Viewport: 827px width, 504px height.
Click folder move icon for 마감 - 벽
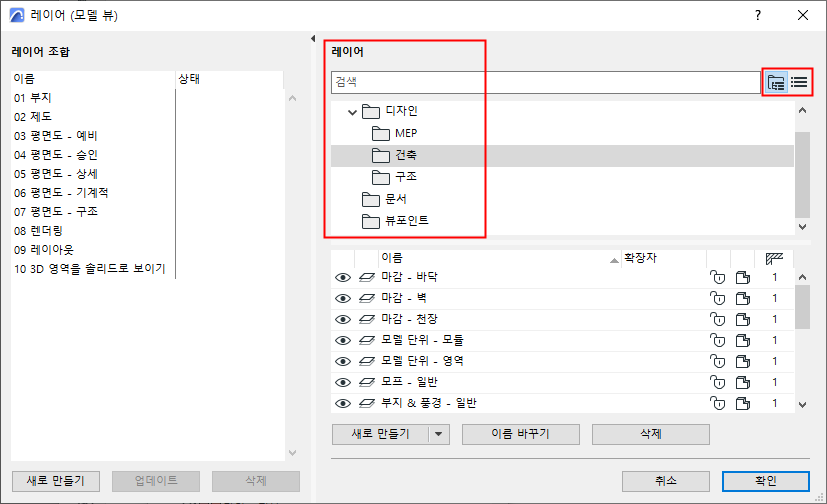[x=743, y=298]
